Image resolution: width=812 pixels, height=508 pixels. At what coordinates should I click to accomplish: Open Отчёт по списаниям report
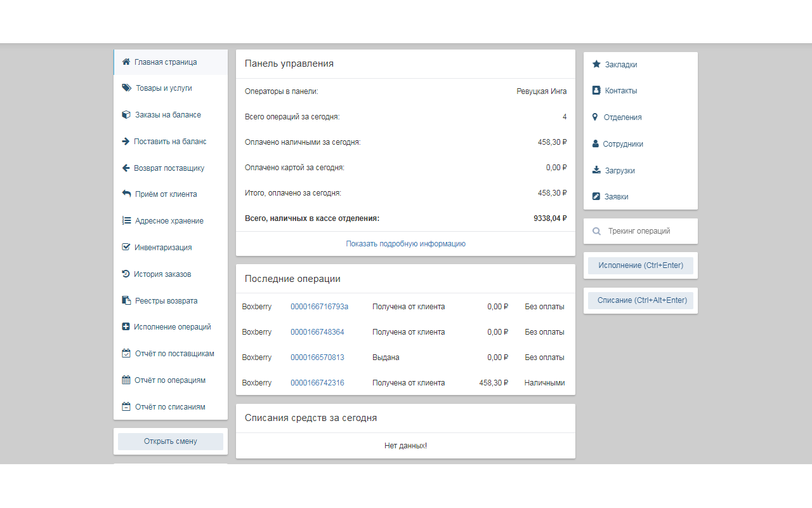[x=171, y=407]
